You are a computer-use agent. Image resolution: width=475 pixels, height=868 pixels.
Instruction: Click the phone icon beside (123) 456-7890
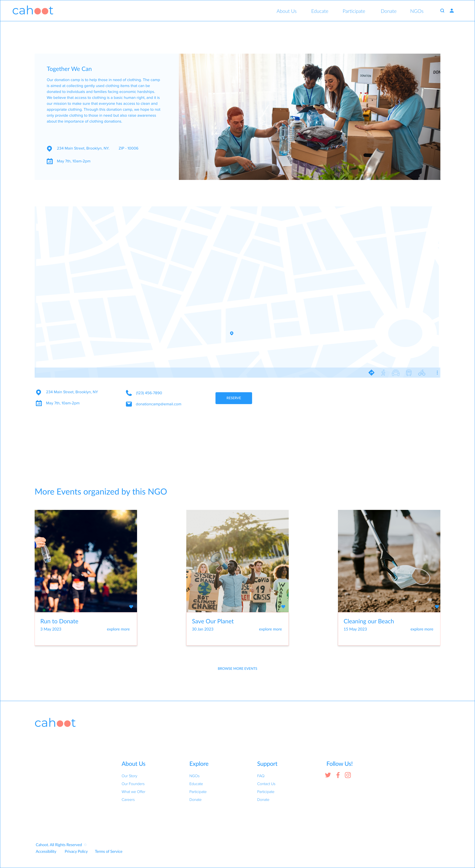129,393
